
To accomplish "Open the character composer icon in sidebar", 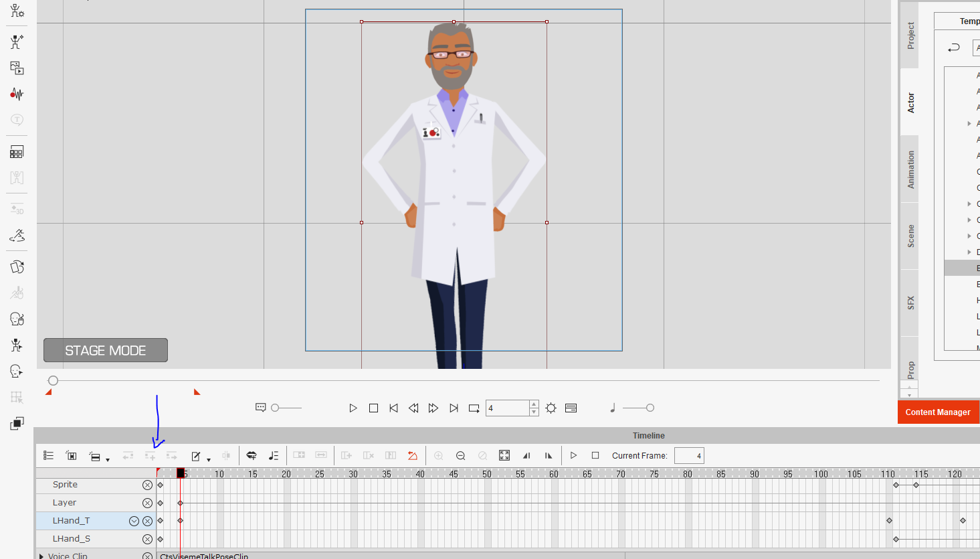I will point(17,10).
